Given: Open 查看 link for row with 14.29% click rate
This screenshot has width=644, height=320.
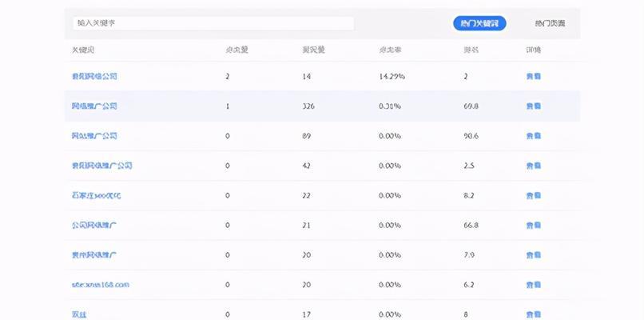Looking at the screenshot, I should (533, 77).
